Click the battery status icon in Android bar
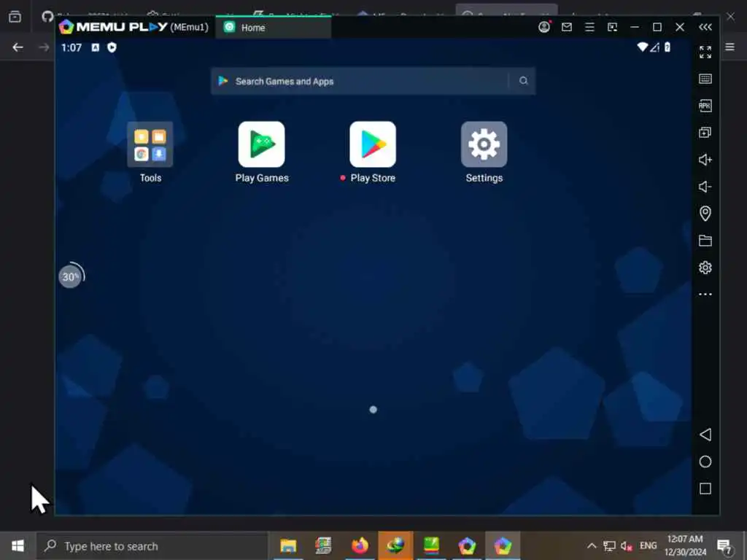The width and height of the screenshot is (747, 560). (667, 47)
